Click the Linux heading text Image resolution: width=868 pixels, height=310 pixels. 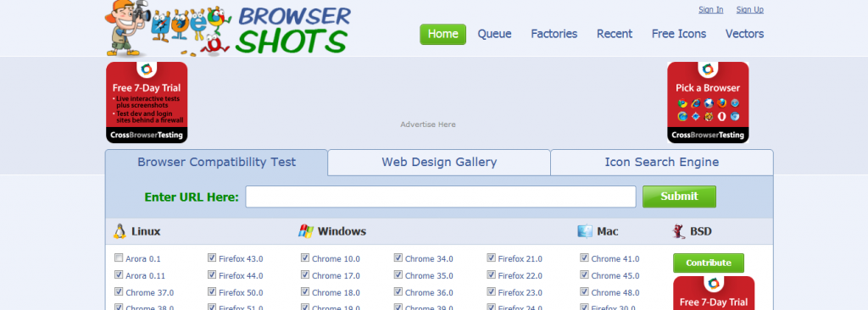(146, 231)
